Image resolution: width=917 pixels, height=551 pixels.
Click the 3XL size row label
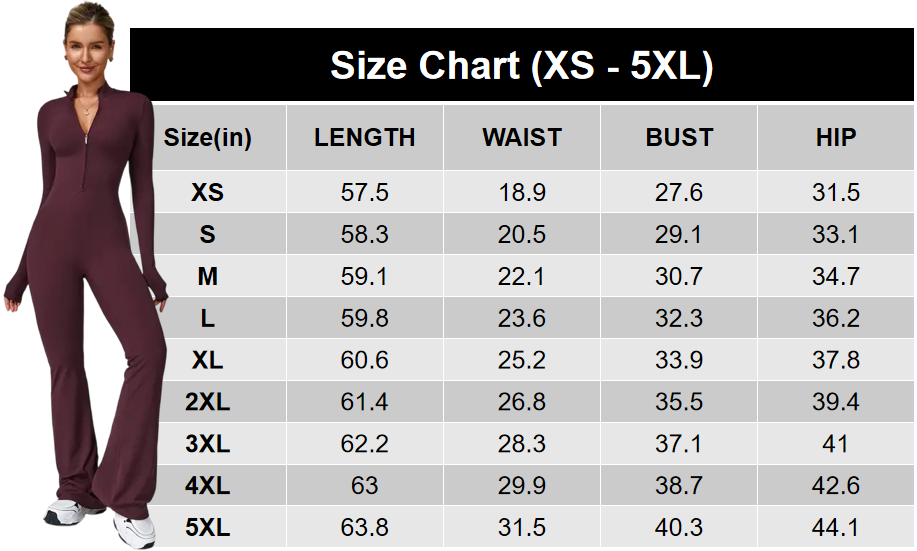(208, 444)
